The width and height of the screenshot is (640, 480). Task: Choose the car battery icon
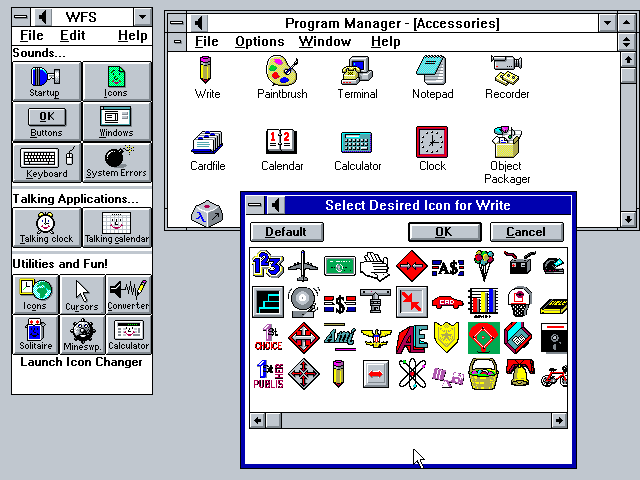click(x=519, y=263)
